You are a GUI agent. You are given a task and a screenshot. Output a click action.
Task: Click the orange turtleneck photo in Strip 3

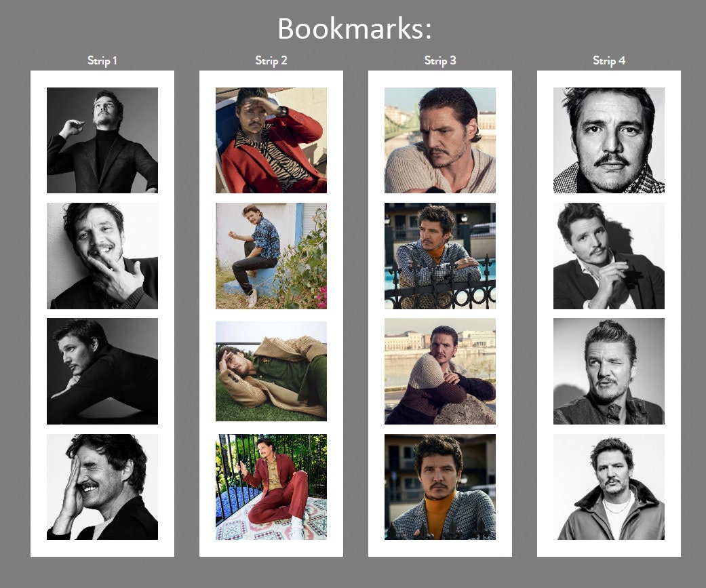pyautogui.click(x=439, y=486)
